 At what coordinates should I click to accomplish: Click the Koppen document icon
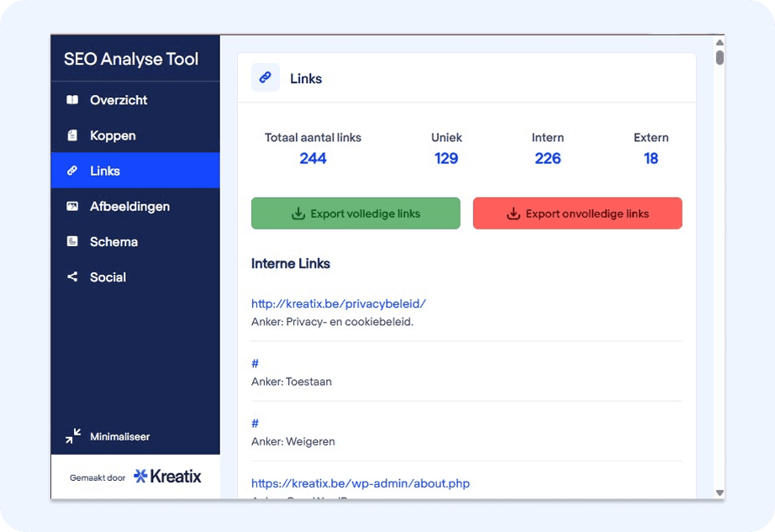(72, 135)
